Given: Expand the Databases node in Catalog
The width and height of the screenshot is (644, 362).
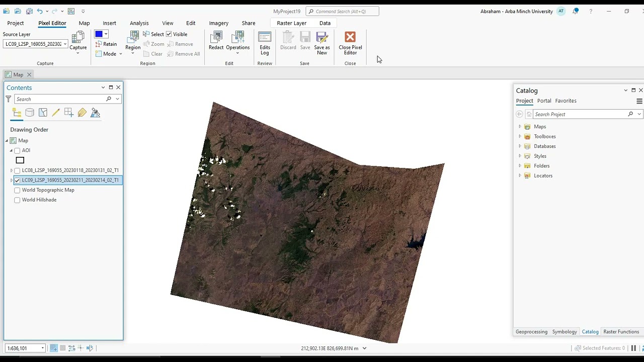Looking at the screenshot, I should (520, 146).
